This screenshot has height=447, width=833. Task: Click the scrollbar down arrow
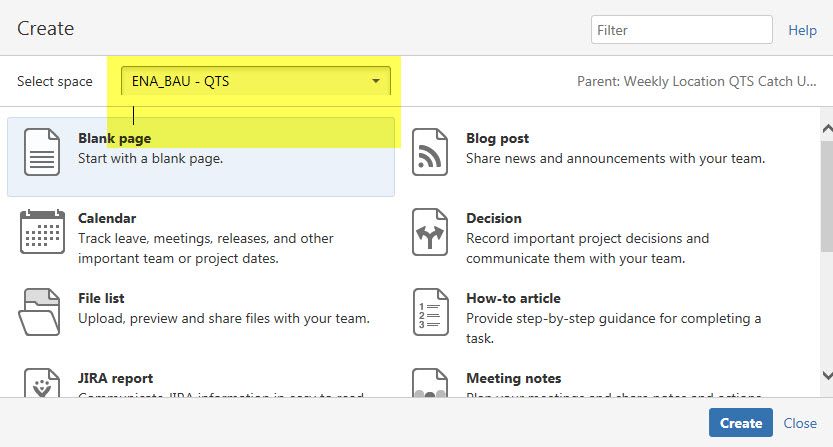click(827, 375)
